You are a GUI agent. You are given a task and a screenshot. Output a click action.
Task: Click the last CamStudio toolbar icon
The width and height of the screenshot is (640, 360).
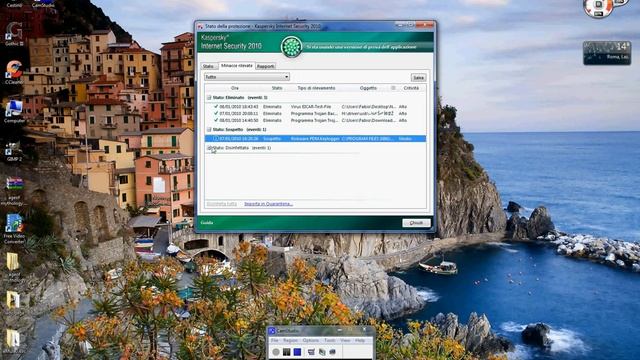click(332, 351)
